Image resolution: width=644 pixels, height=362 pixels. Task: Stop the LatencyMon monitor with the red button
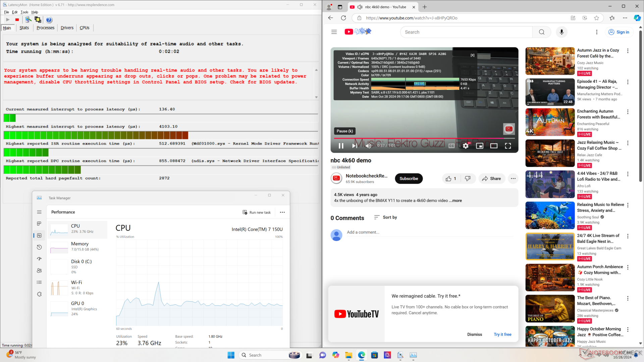pos(17,20)
